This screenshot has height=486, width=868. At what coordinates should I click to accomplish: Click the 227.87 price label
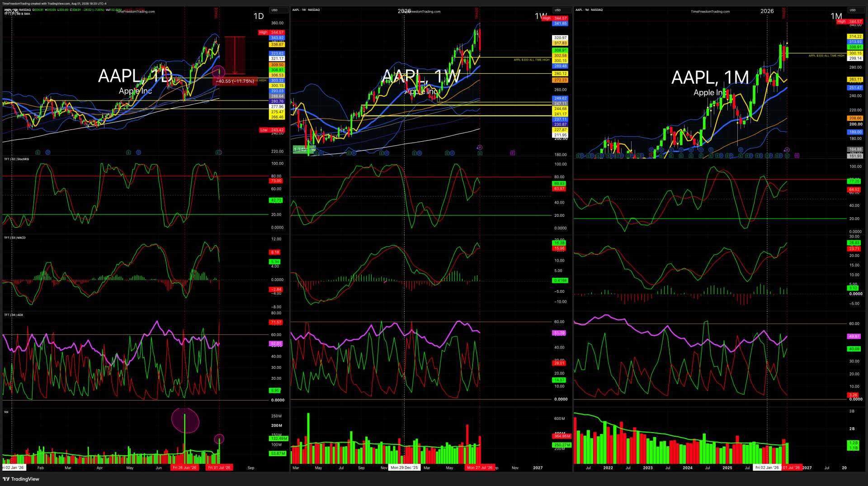560,130
